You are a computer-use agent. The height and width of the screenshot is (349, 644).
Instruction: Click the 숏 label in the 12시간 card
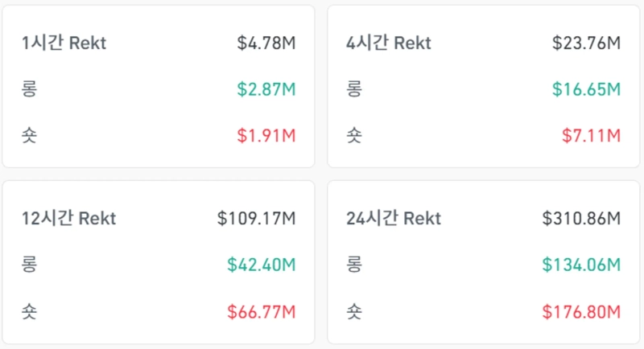[31, 310]
